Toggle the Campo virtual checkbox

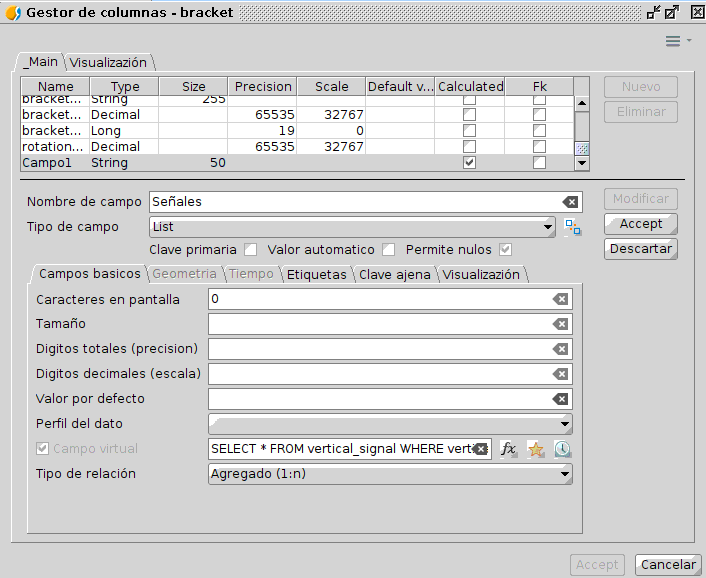coord(42,448)
